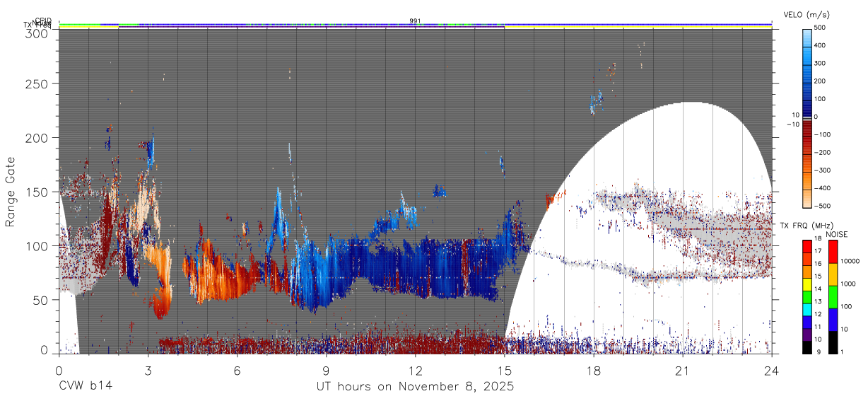The width and height of the screenshot is (868, 401).
Task: Click the UT hours on November 8, 2025 title
Action: [415, 387]
